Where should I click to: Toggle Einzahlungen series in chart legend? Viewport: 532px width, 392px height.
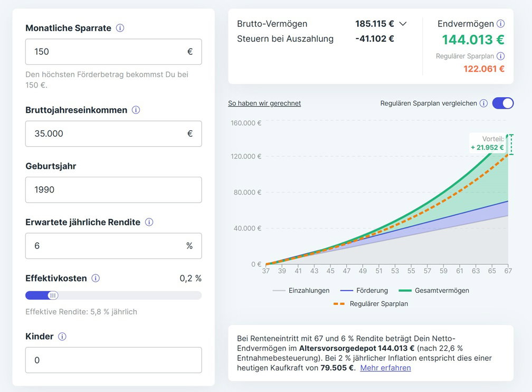[x=301, y=290]
